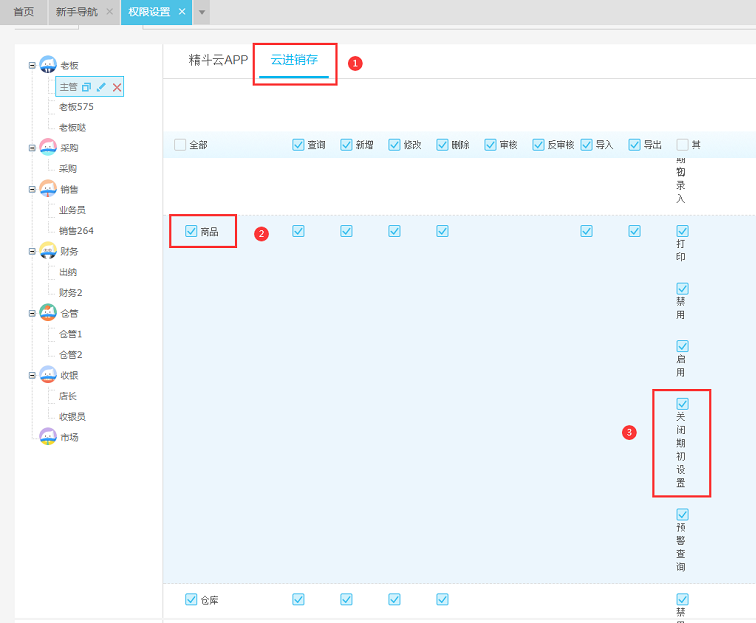Click the pencil edit icon for 主管
This screenshot has height=623, width=756.
(101, 87)
